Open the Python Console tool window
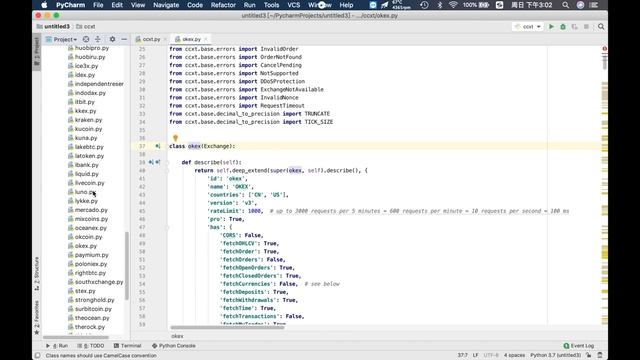640x360 pixels. tap(173, 346)
